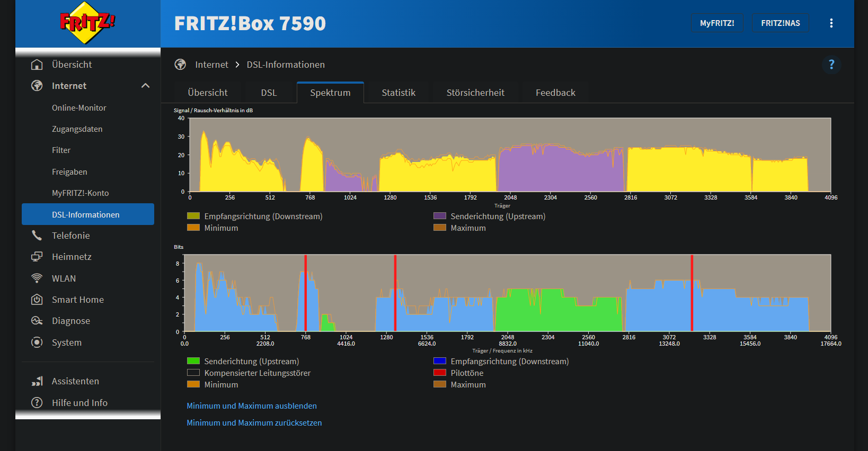Open the Statistik tab
Viewport: 868px width, 451px height.
coord(398,93)
